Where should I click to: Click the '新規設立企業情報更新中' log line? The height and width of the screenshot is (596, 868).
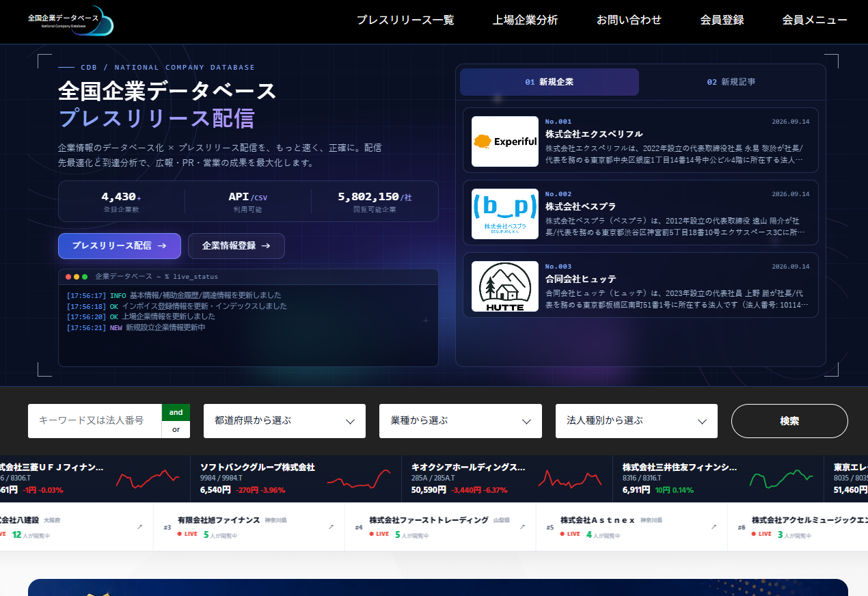(x=165, y=327)
